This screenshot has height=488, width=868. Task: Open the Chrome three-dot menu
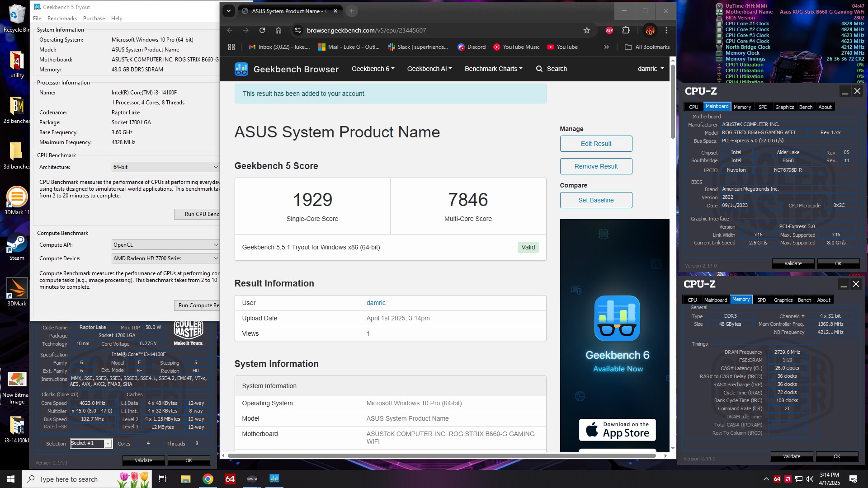click(666, 30)
